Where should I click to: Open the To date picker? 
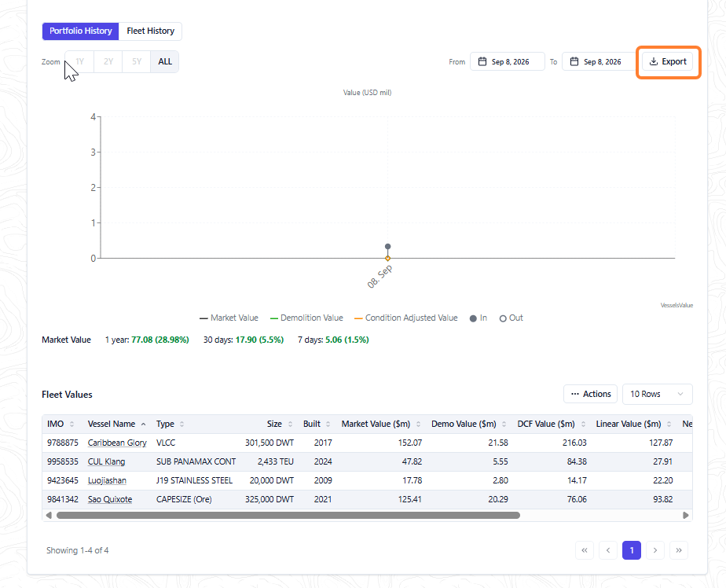pos(599,61)
